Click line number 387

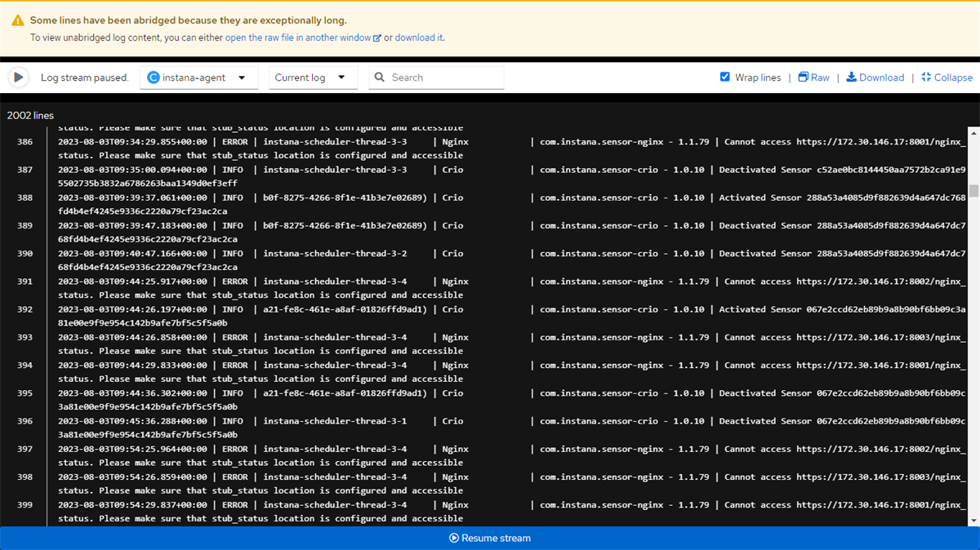point(24,170)
